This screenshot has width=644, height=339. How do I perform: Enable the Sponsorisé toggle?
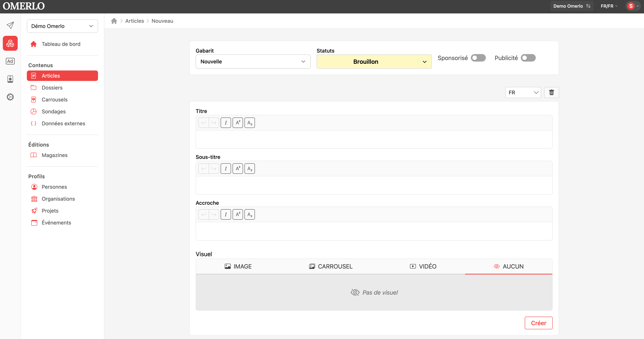coord(478,58)
